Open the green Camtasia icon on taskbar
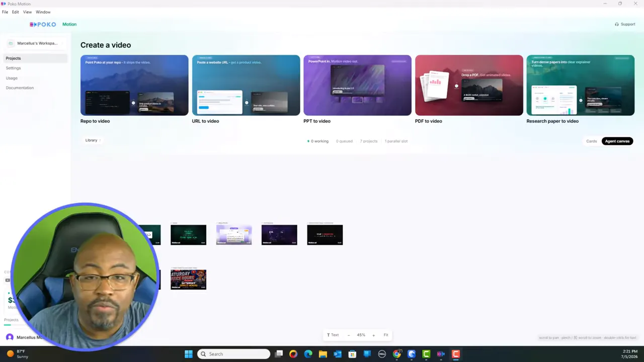Viewport: 644px width, 362px height. 426,354
